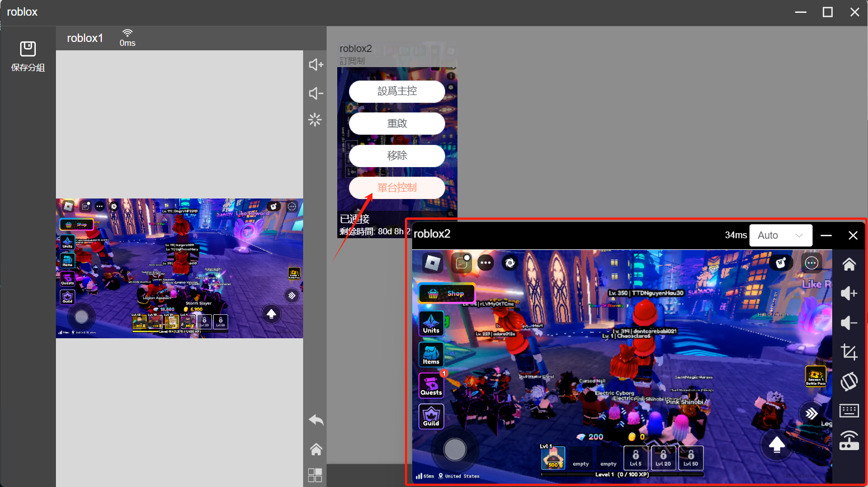Image resolution: width=868 pixels, height=487 pixels.
Task: Select the roblox1 tab
Action: [x=85, y=38]
